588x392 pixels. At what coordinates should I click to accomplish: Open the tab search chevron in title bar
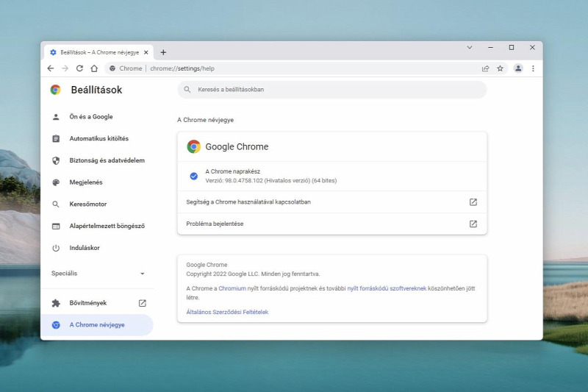470,47
